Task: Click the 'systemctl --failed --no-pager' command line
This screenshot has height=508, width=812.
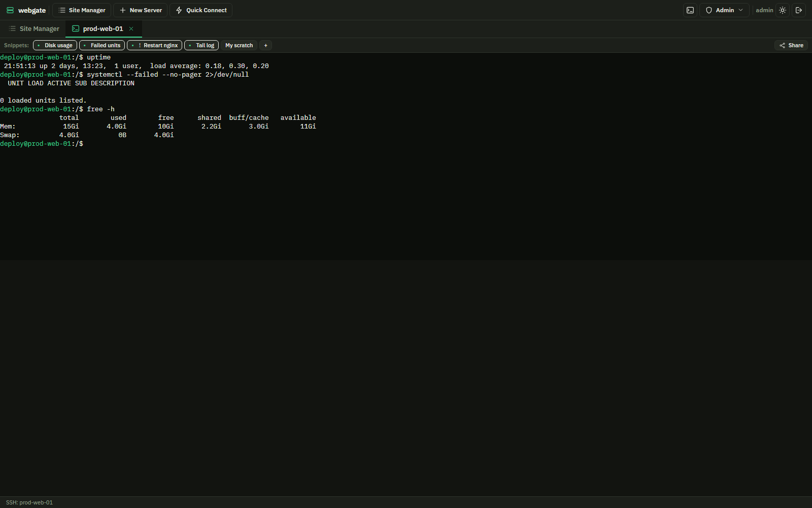Action: (124, 75)
